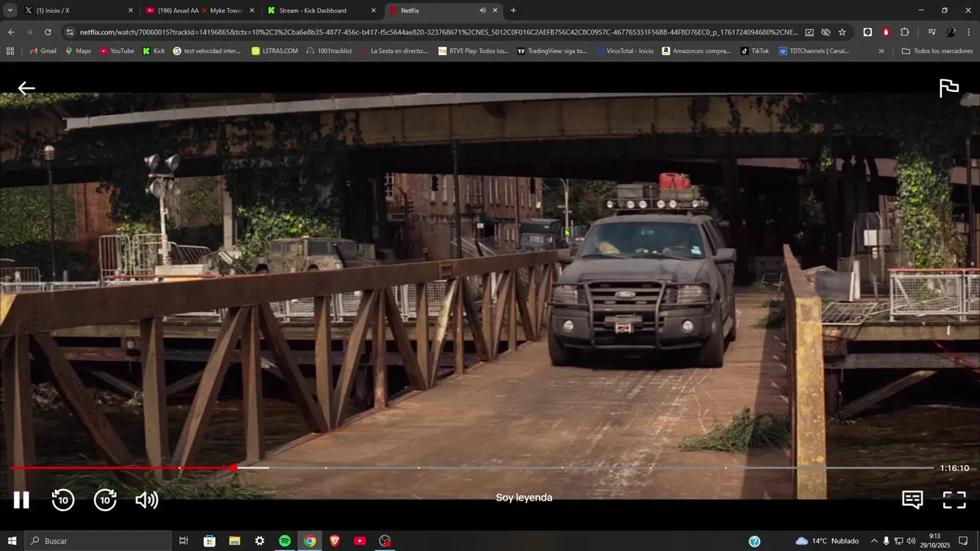Screen dimensions: 980x551
Task: Open the tab search dropdown
Action: click(9, 10)
